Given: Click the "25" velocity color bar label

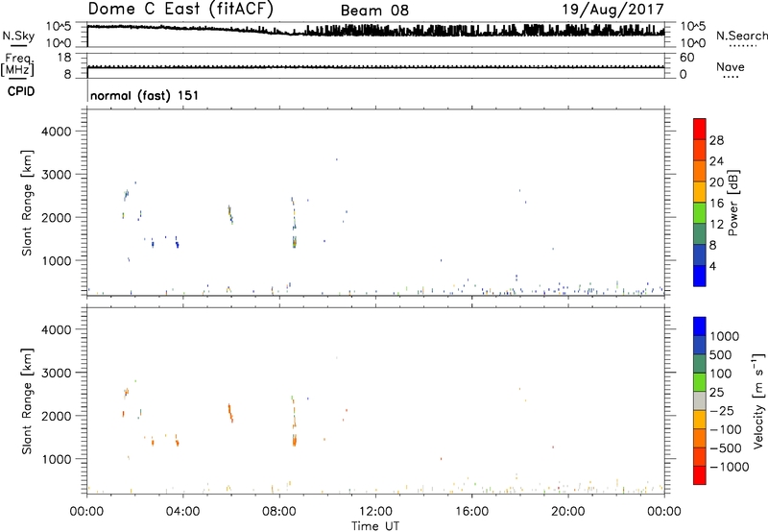Looking at the screenshot, I should coord(716,392).
